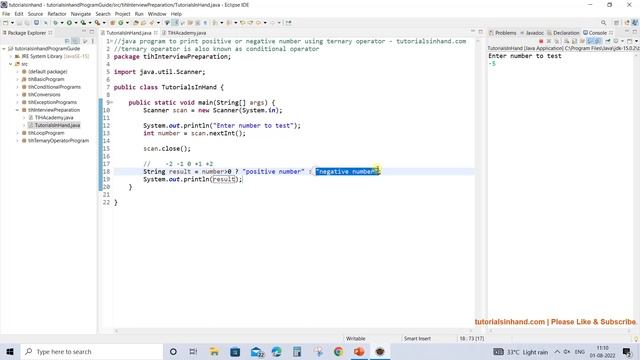Expand tihLoopProgram package
This screenshot has width=640, height=360.
point(17,133)
